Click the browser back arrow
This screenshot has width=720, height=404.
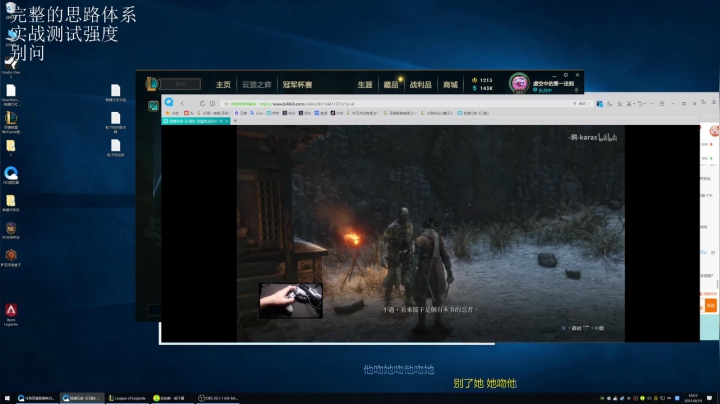click(x=182, y=103)
